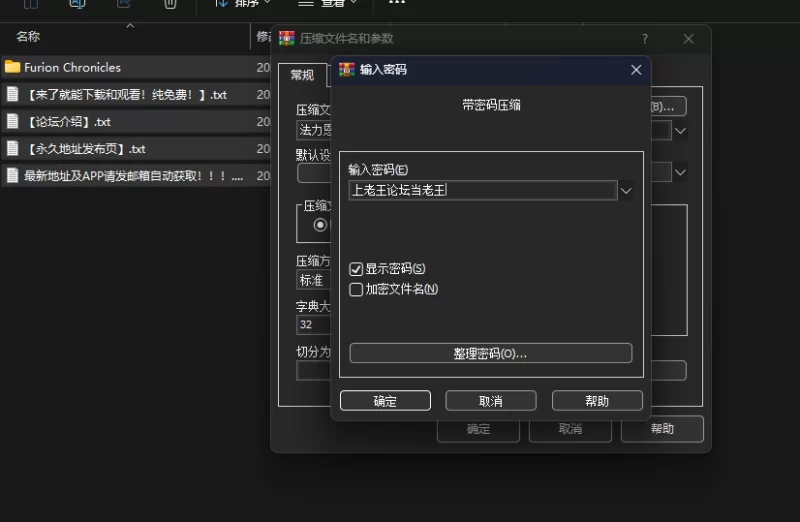Image resolution: width=800 pixels, height=522 pixels.
Task: Expand the password history dropdown arrow
Action: (626, 191)
